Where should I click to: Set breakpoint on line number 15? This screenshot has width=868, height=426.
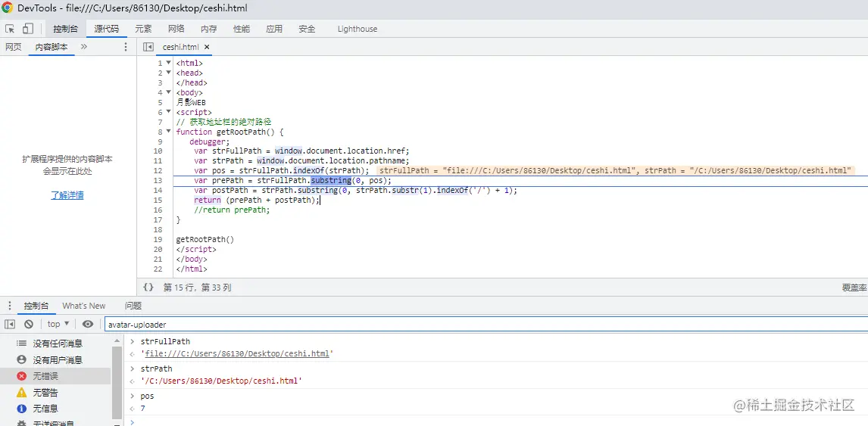click(x=158, y=201)
